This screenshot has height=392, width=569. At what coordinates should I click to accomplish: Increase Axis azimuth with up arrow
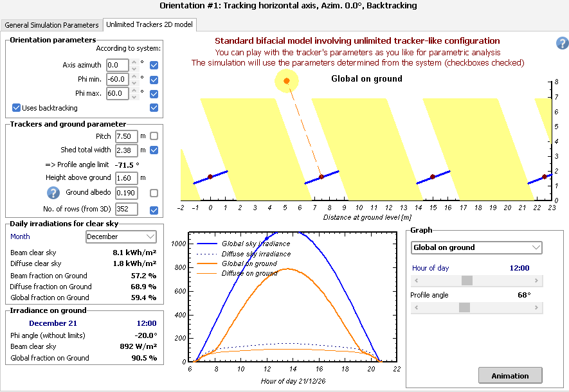[134, 62]
